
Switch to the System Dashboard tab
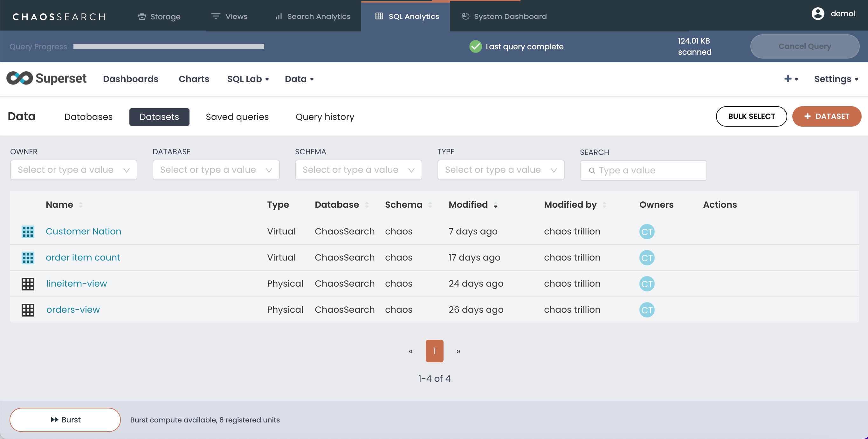[x=504, y=16]
